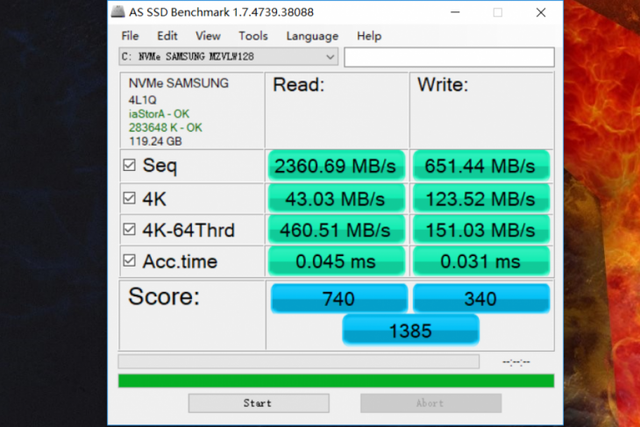Click the 4K-64Thrd write result 151.03 MB/s
640x427 pixels.
pyautogui.click(x=481, y=230)
